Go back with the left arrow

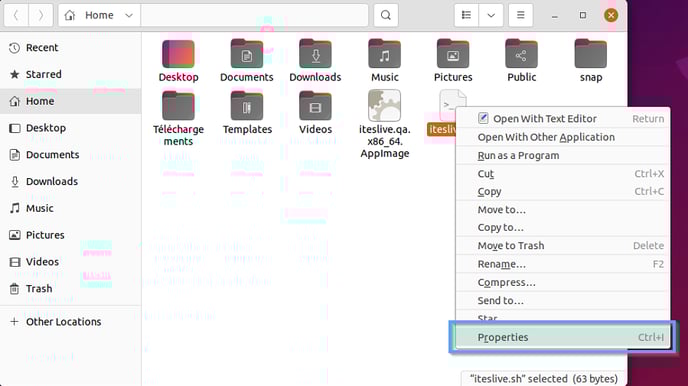[16, 15]
